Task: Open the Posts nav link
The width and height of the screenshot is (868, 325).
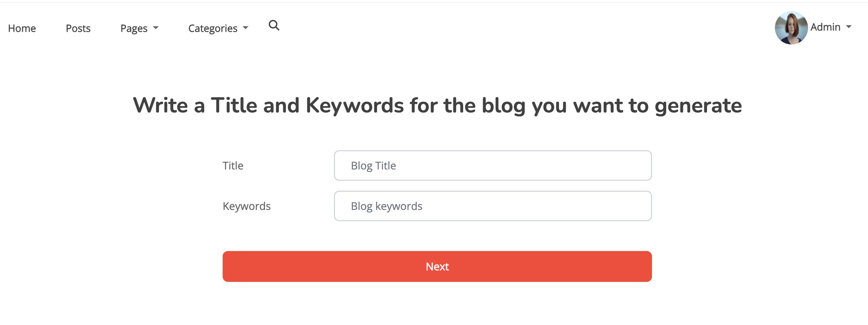Action: [x=78, y=28]
